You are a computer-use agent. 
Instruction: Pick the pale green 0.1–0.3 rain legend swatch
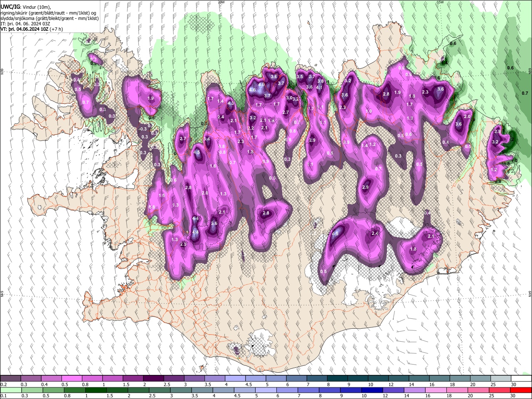[x=11, y=390]
